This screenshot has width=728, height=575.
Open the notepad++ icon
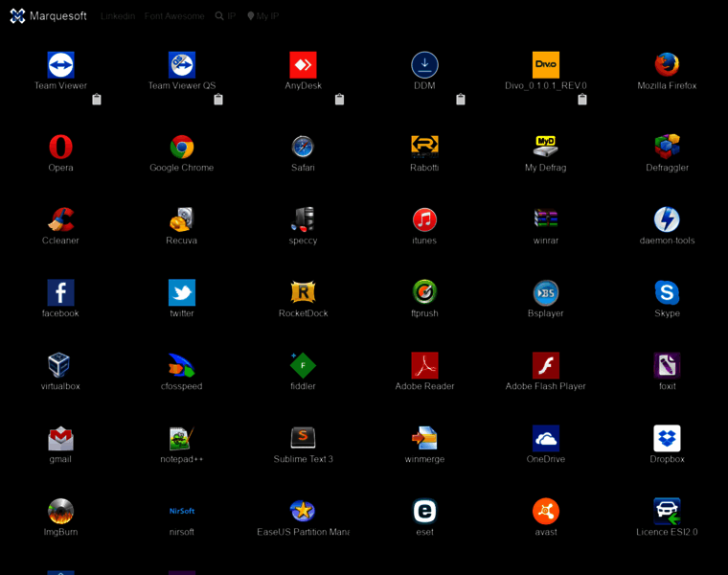pos(182,439)
